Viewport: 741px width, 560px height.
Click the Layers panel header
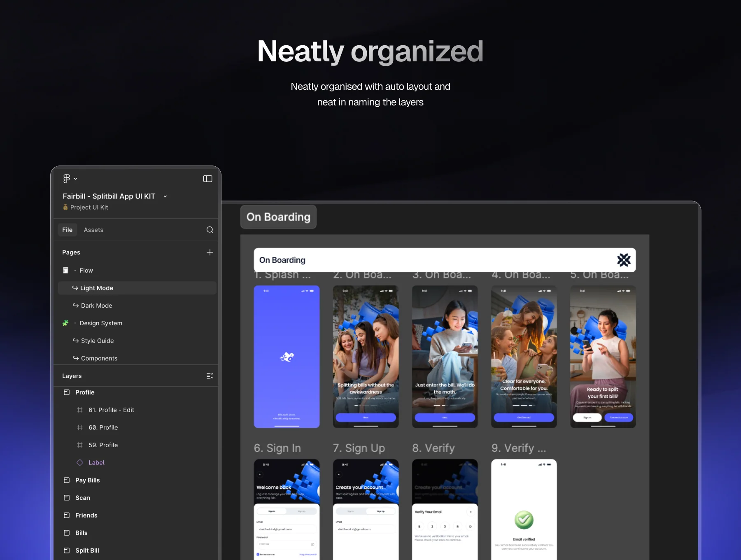coord(72,376)
